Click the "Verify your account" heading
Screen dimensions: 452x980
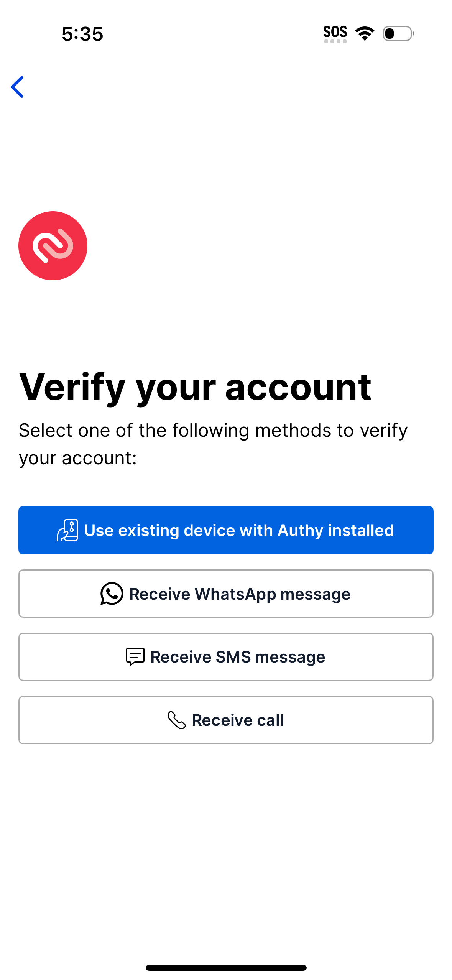196,387
